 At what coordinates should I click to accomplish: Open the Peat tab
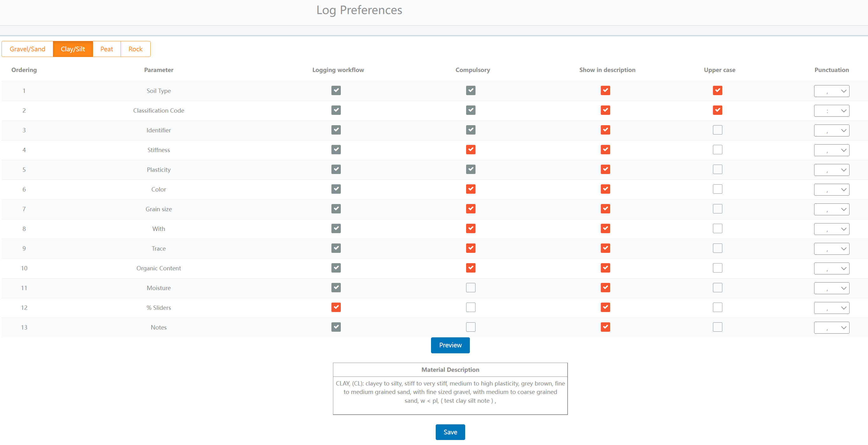[107, 49]
